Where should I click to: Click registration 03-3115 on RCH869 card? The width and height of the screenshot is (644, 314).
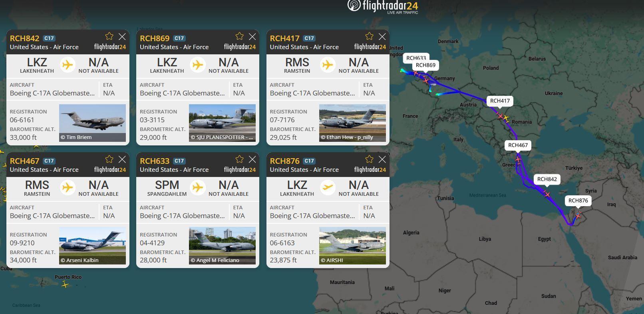tap(152, 120)
